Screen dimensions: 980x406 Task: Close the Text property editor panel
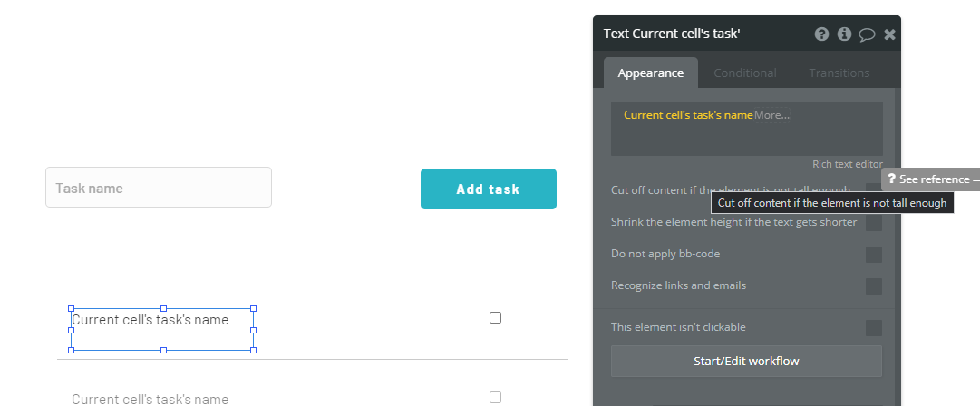[x=889, y=34]
